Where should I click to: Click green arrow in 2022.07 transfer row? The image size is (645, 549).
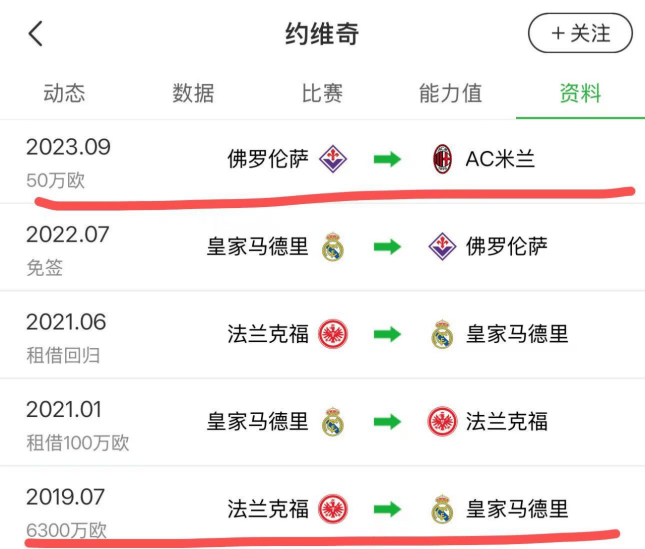click(x=387, y=247)
